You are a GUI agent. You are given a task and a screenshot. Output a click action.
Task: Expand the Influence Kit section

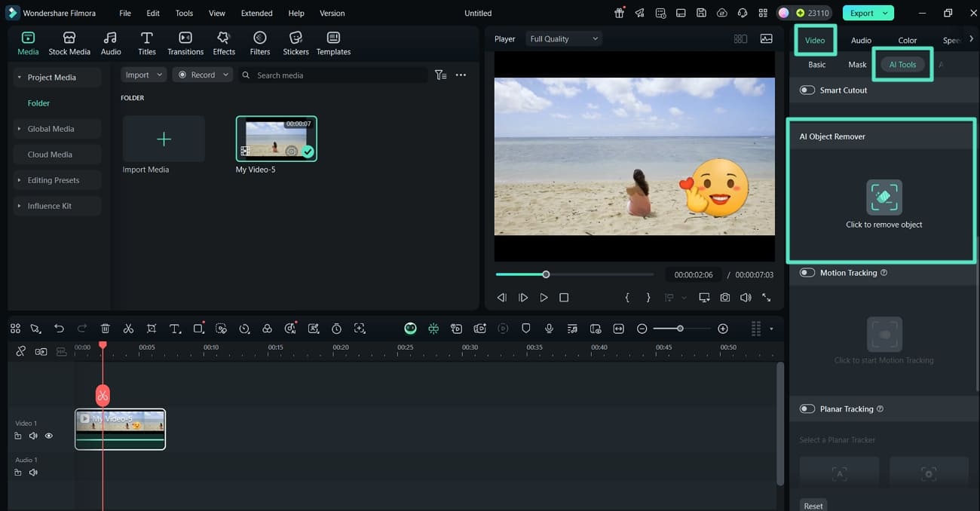click(19, 206)
